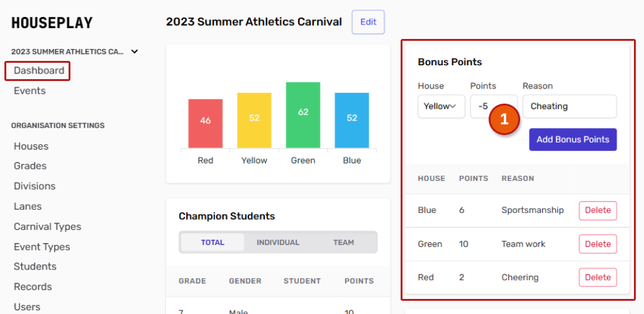Image resolution: width=644 pixels, height=314 pixels.
Task: Open the Dashboard page
Action: coord(38,70)
